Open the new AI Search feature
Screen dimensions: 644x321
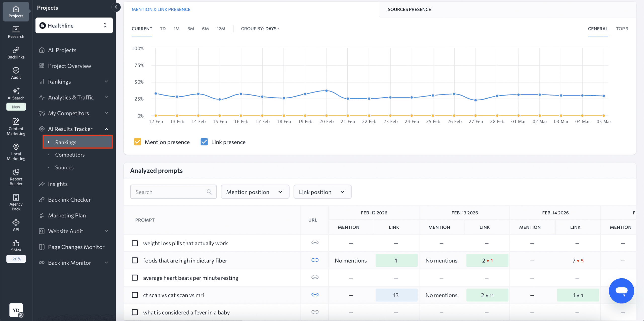coord(16,93)
